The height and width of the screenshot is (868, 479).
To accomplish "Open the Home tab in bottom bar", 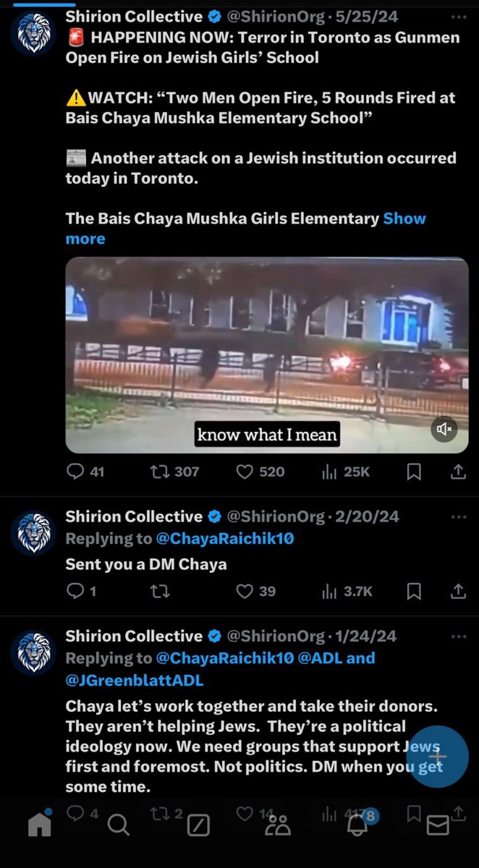I will (x=40, y=825).
